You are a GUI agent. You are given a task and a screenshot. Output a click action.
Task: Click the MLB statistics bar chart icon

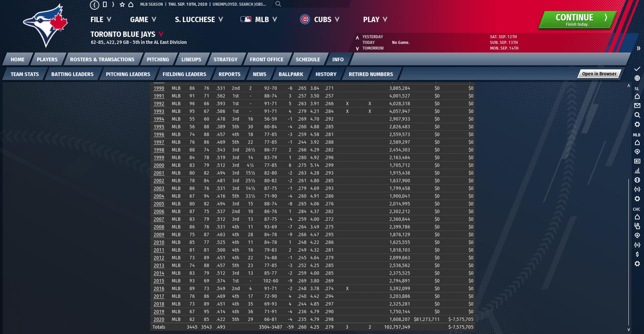click(x=637, y=171)
